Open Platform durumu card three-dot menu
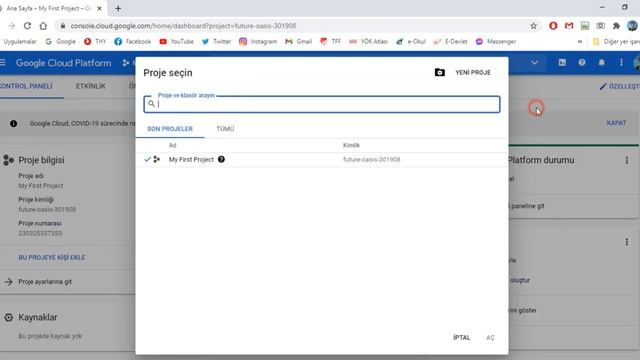 [x=627, y=160]
